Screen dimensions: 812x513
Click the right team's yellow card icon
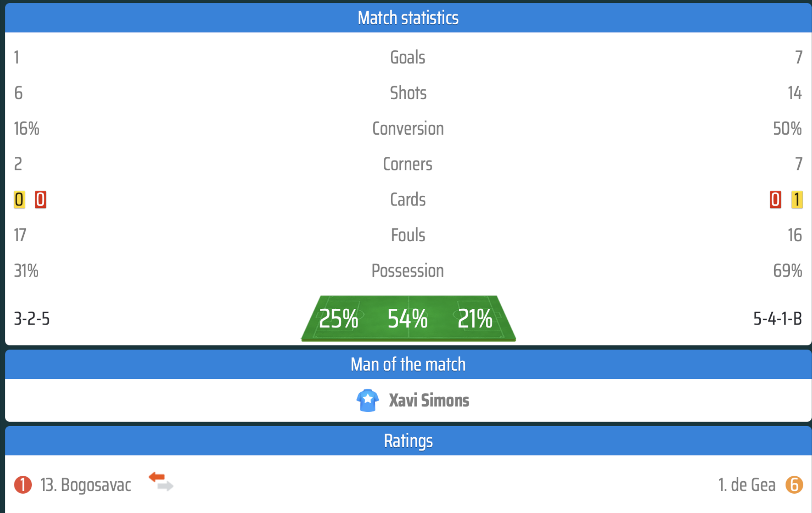pos(797,200)
